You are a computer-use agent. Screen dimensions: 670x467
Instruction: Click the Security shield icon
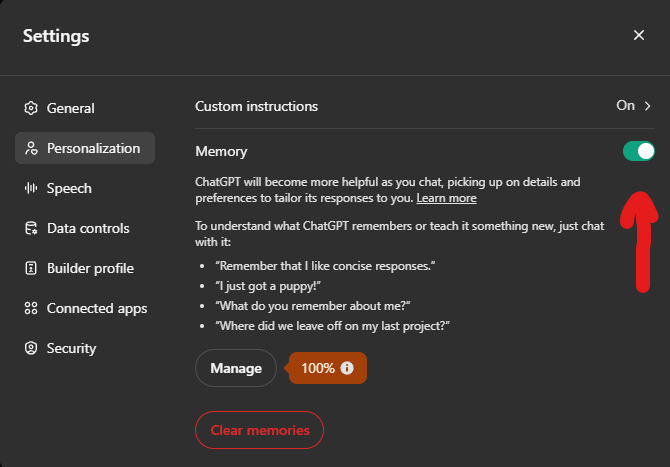coord(31,348)
